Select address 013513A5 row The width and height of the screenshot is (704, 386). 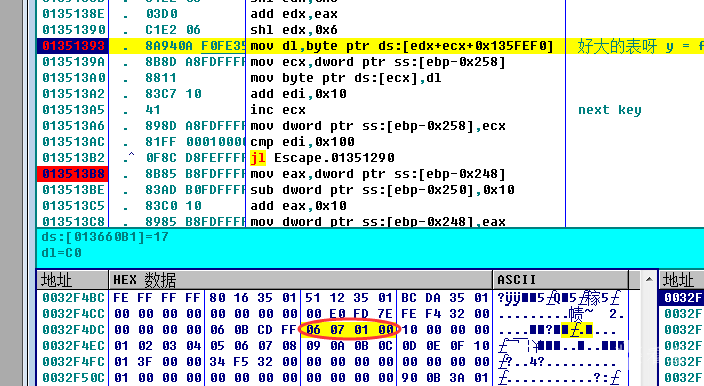73,110
